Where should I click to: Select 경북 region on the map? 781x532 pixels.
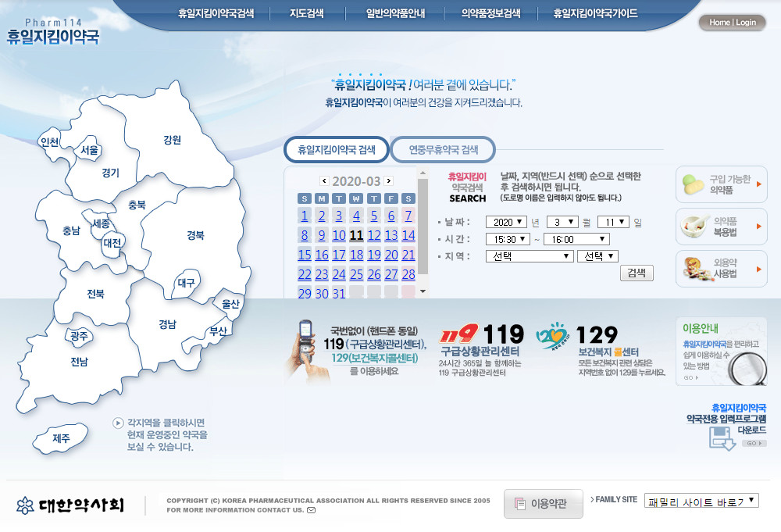point(196,235)
